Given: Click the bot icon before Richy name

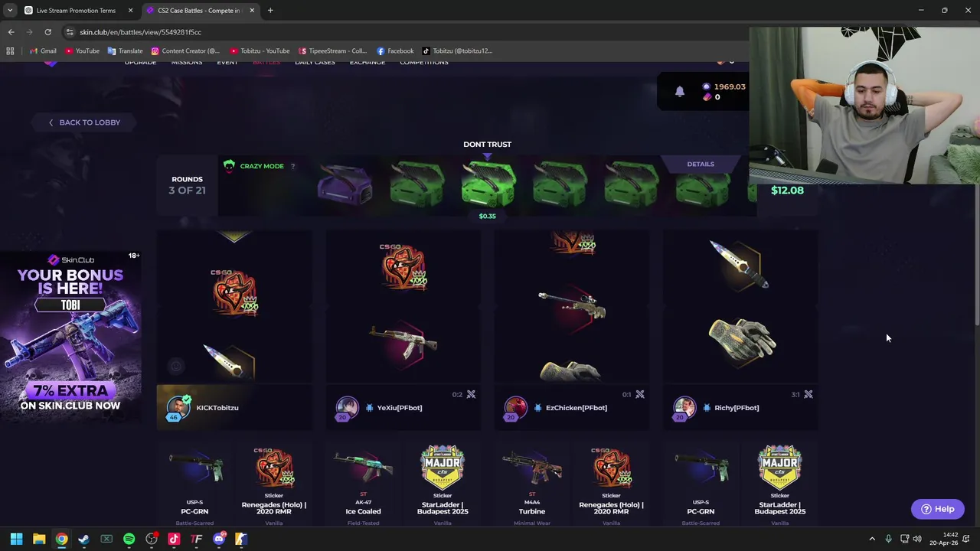Looking at the screenshot, I should click(x=706, y=408).
